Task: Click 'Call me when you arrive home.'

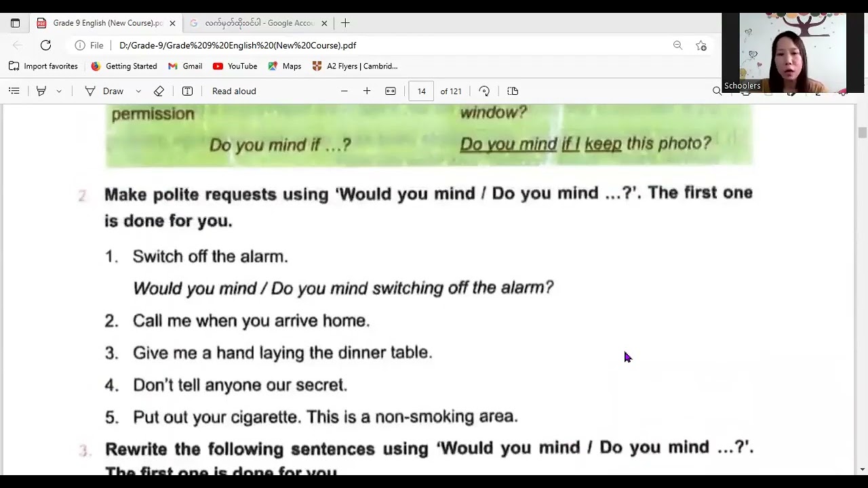Action: click(x=251, y=321)
